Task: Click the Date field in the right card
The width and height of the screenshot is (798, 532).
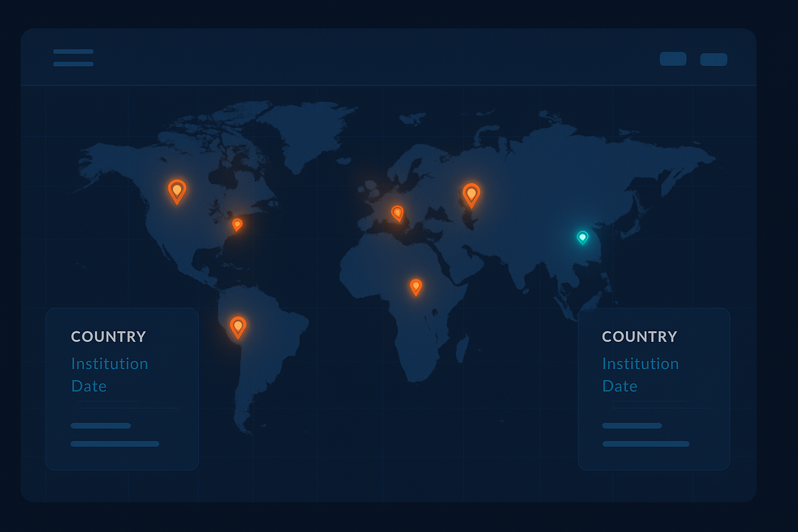Action: pos(619,386)
